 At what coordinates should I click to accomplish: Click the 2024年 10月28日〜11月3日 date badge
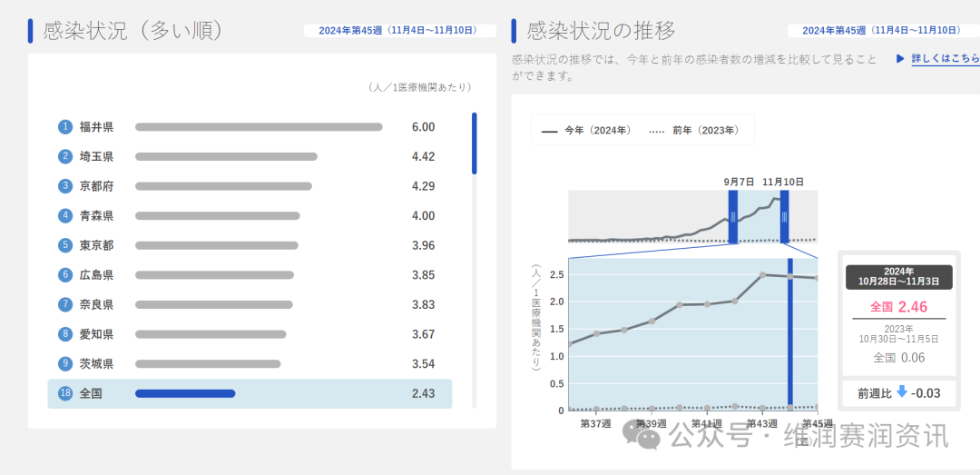898,277
